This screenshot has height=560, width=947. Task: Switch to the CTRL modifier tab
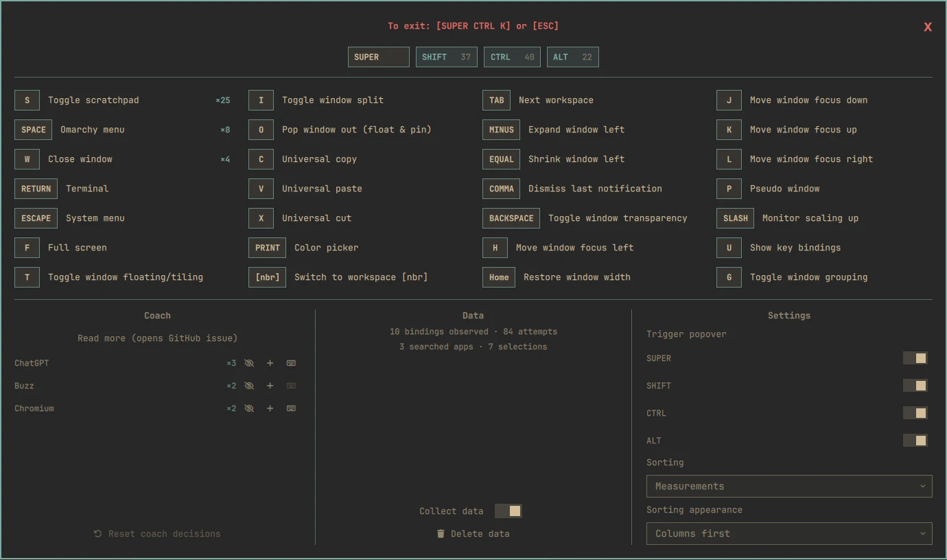click(x=512, y=57)
